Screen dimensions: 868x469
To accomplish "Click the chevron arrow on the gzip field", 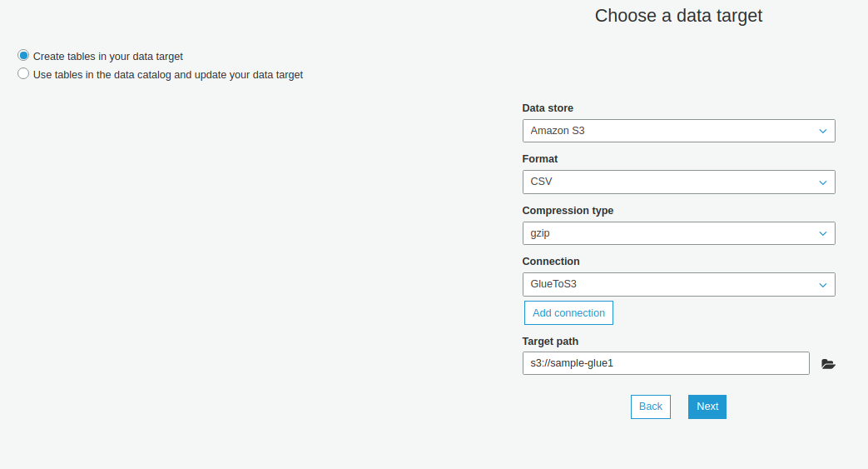I will 822,234.
